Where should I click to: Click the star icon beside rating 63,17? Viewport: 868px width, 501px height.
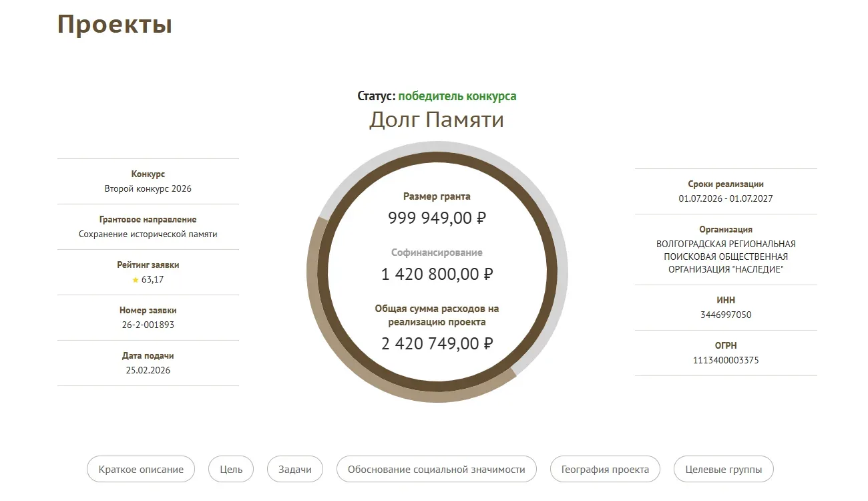point(136,280)
